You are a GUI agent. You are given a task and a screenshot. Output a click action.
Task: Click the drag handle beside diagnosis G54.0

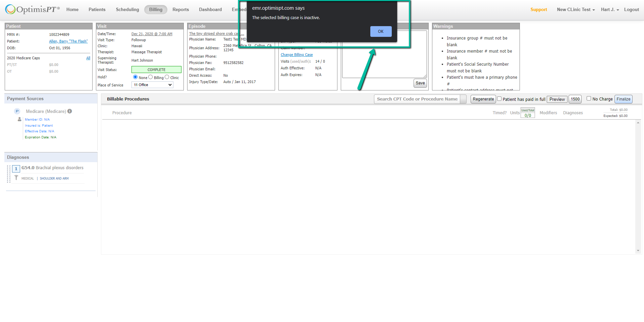click(9, 169)
